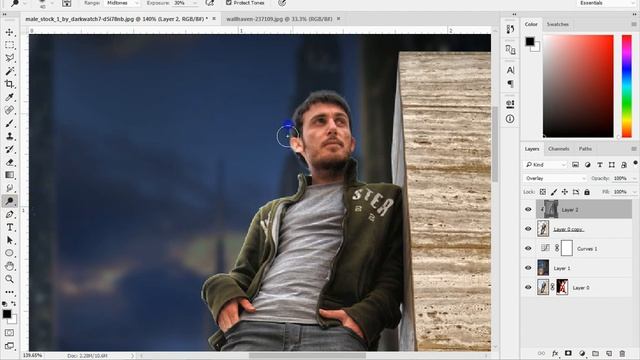This screenshot has height=360, width=640.
Task: Open the Range Midtones dropdown
Action: [122, 3]
